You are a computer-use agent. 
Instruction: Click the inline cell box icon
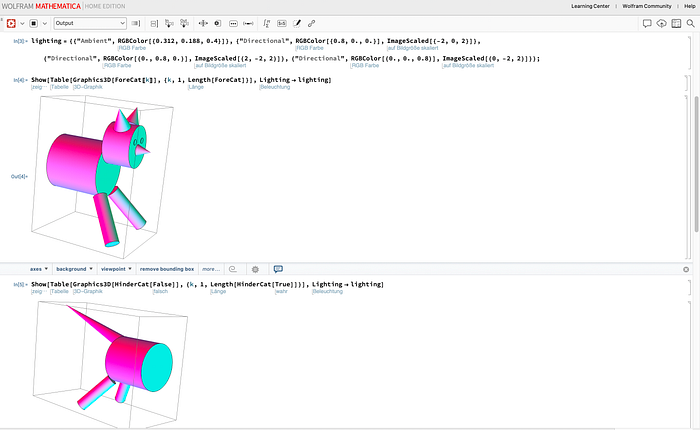(282, 23)
